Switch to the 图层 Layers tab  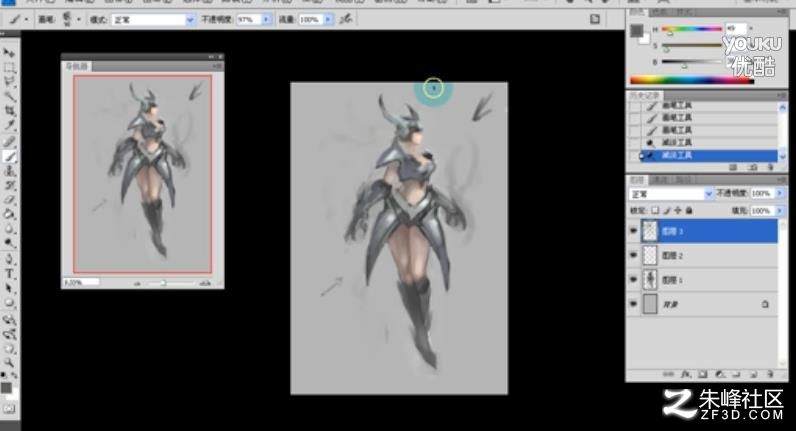point(637,180)
